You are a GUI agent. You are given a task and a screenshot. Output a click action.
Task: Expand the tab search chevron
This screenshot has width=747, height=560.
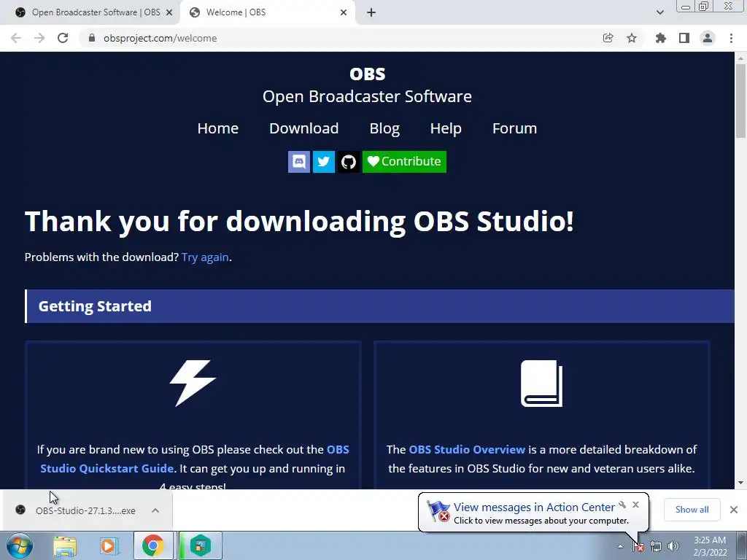pos(659,12)
